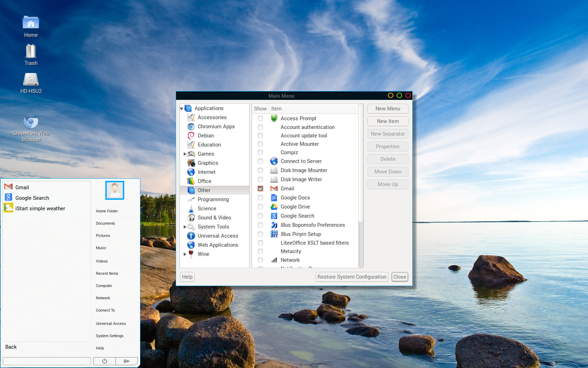Click the Gmail icon in start menu
This screenshot has width=588, height=368.
coord(9,187)
